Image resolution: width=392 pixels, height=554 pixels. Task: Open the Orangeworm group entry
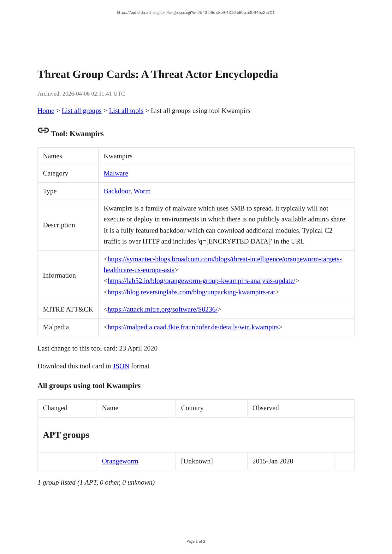point(120,461)
